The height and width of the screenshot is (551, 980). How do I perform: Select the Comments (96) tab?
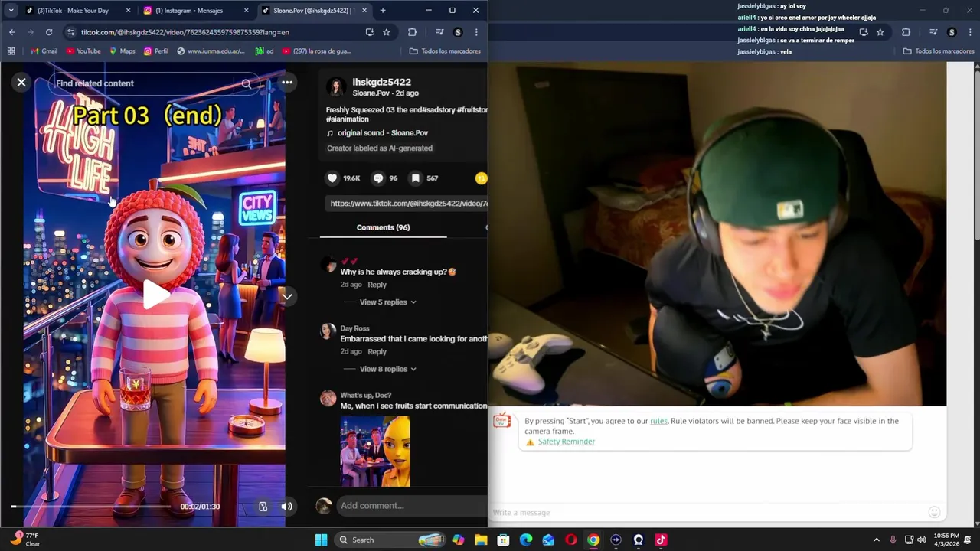click(x=383, y=227)
